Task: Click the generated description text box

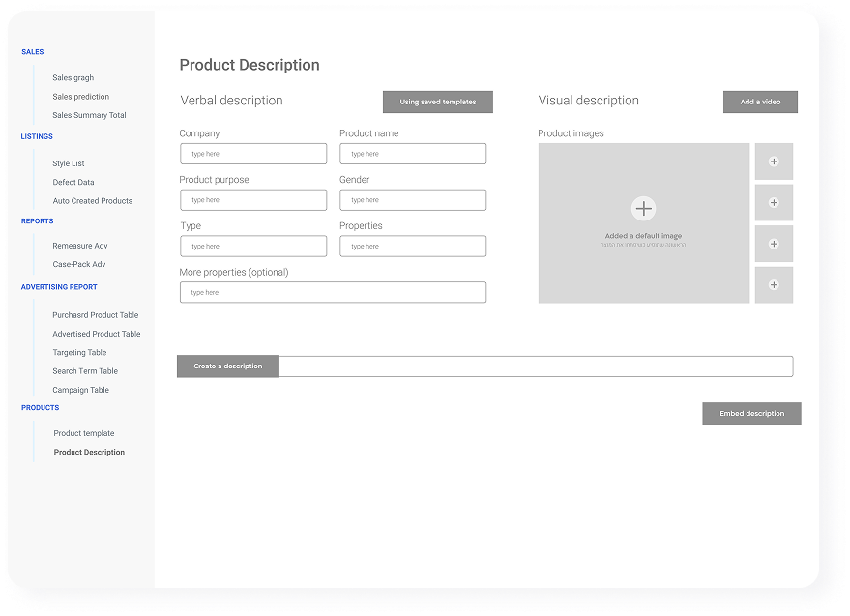Action: point(536,366)
